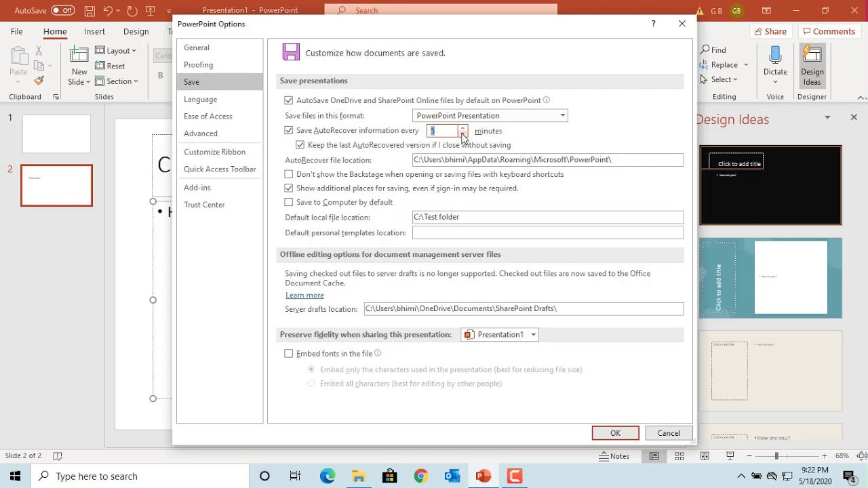Open the Save files in this format dropdown
This screenshot has width=868, height=488.
(562, 115)
